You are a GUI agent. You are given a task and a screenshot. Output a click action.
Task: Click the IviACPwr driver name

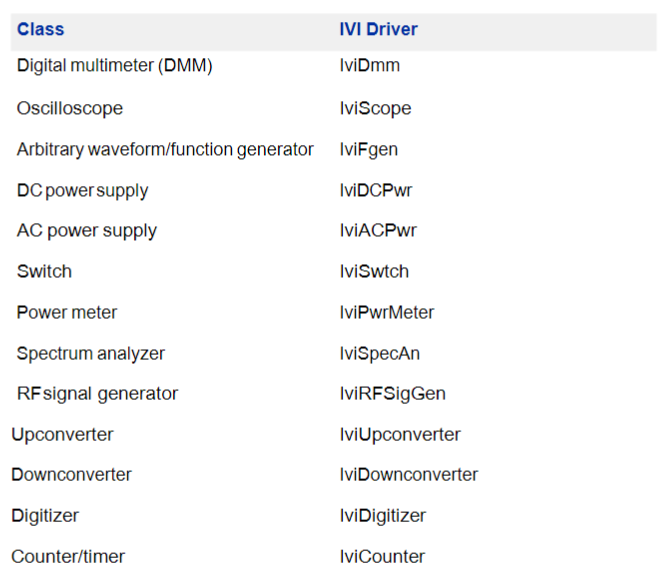click(378, 231)
